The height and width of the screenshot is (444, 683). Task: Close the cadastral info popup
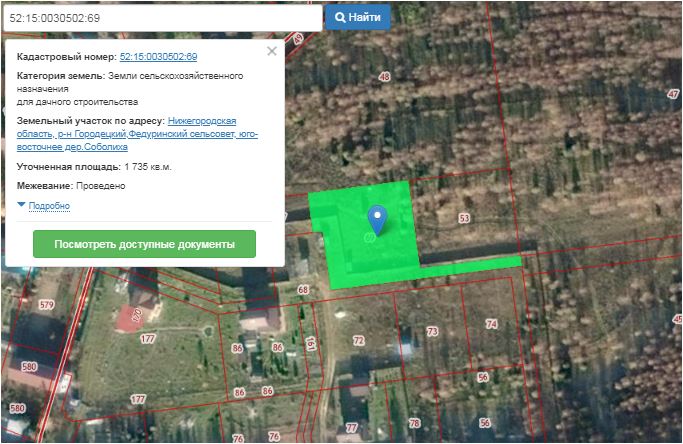[272, 51]
